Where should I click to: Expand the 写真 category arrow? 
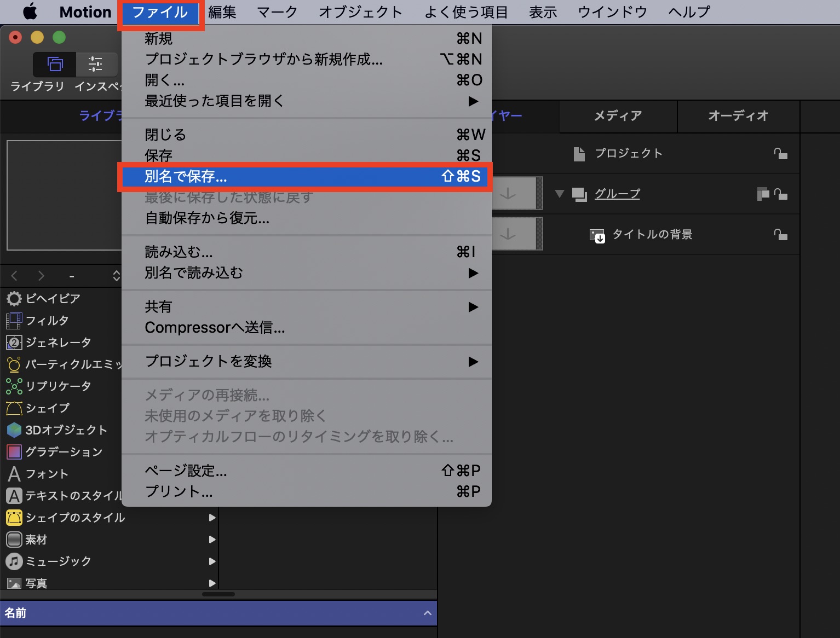[x=212, y=583]
